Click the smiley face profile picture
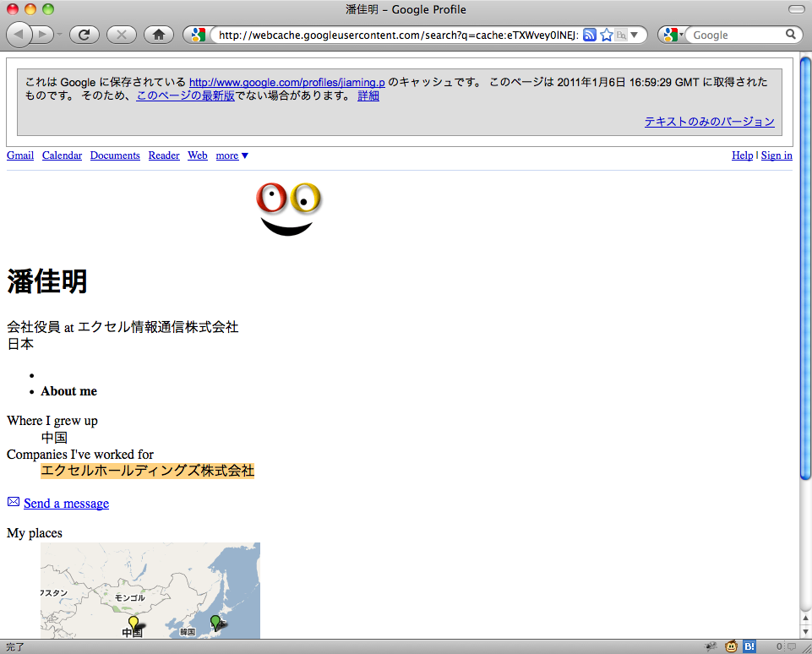 click(288, 209)
